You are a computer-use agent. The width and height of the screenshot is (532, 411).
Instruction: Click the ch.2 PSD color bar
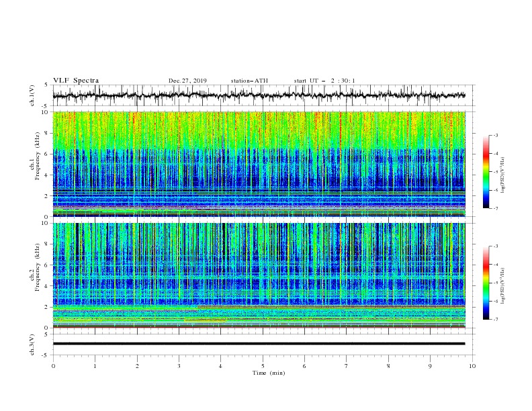(486, 283)
